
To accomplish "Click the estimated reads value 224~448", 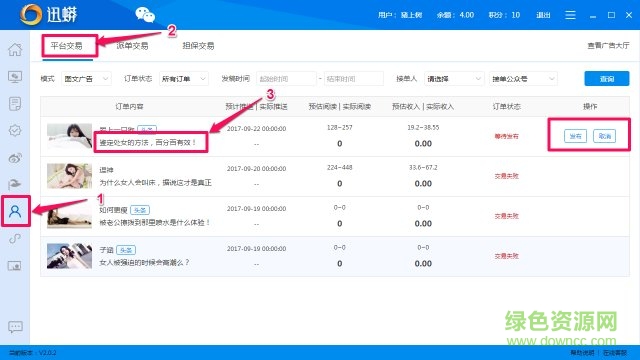I will (340, 168).
